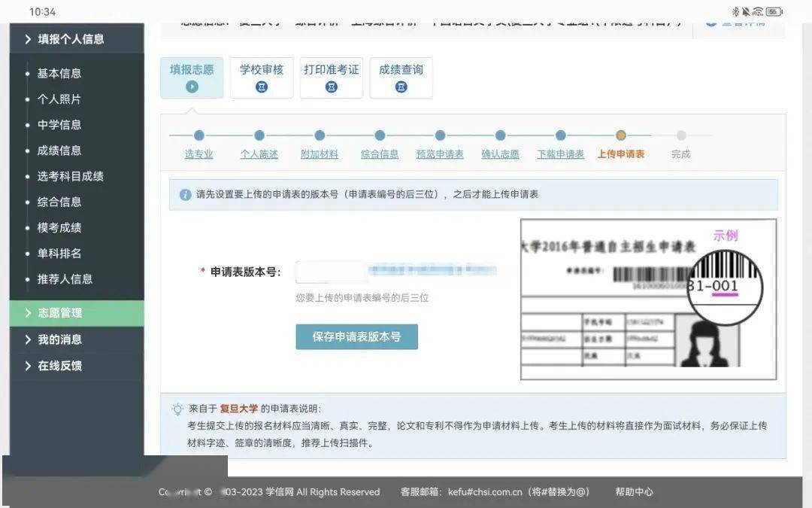This screenshot has width=812, height=508.
Task: Click the 选专业 step circle in the progress bar
Action: [199, 137]
